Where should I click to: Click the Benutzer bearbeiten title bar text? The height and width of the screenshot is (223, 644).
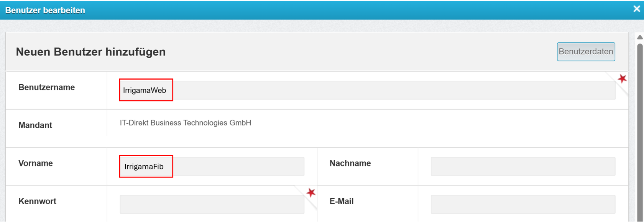pos(45,10)
